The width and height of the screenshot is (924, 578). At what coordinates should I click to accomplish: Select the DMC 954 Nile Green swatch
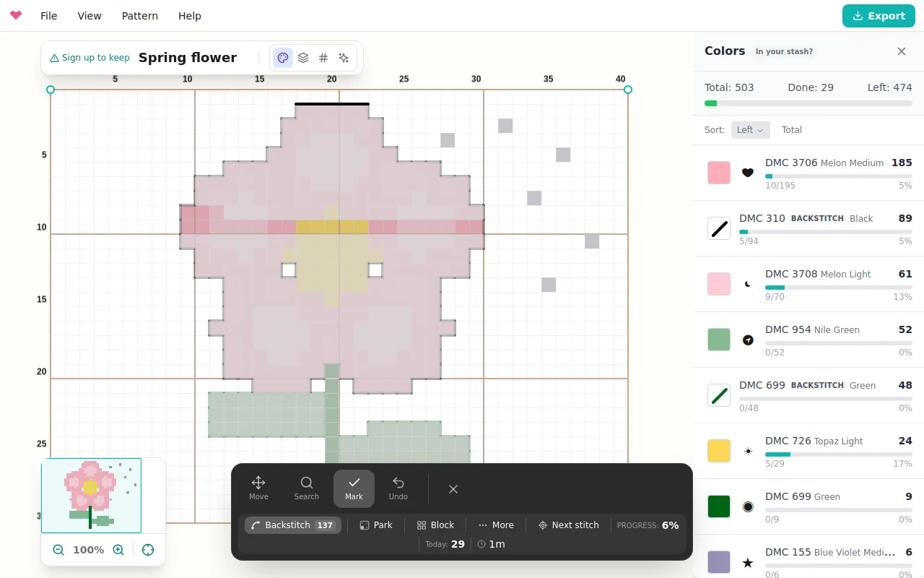tap(719, 340)
